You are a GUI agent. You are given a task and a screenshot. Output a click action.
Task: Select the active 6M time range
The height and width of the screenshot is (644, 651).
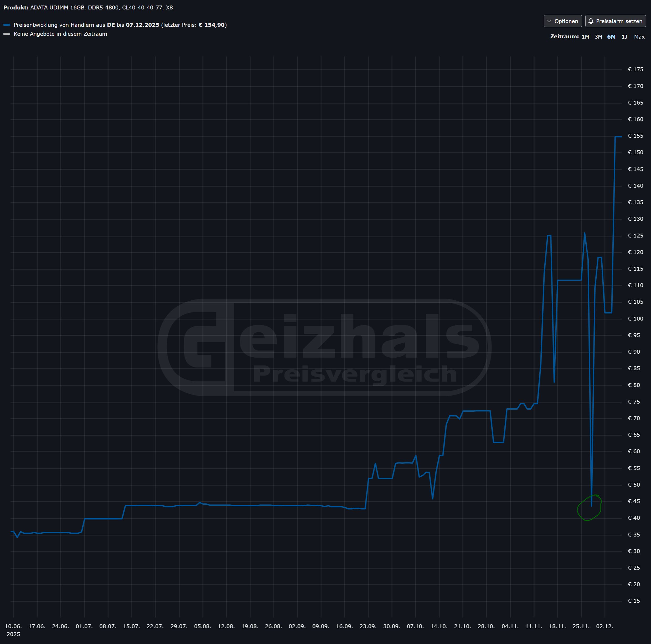tap(611, 37)
